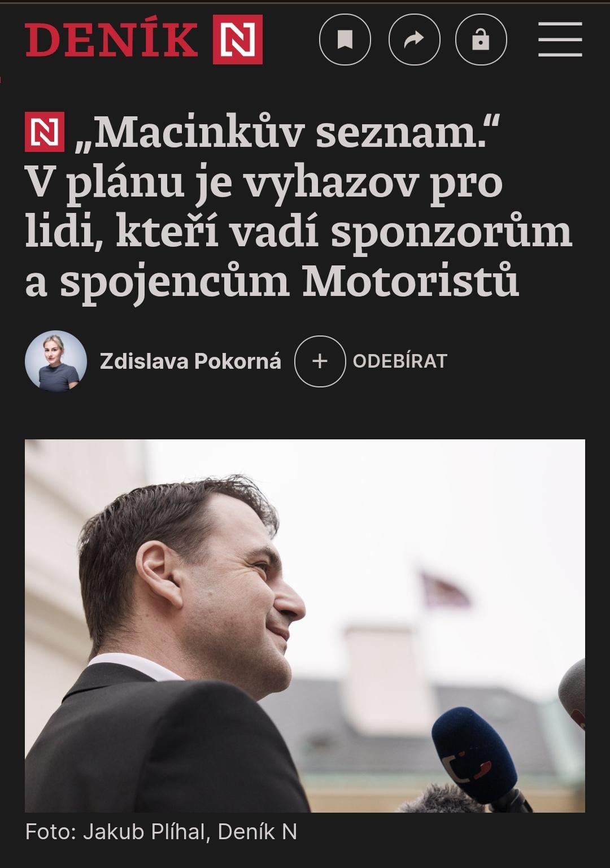Click the ODEBÍRAT subscribe label
Image resolution: width=610 pixels, height=868 pixels.
400,361
